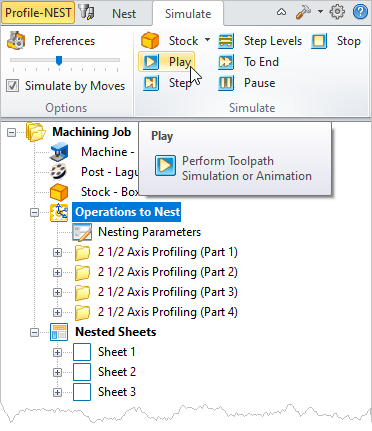Click the Stock box icon in tree
The height and width of the screenshot is (431, 372).
(x=59, y=192)
